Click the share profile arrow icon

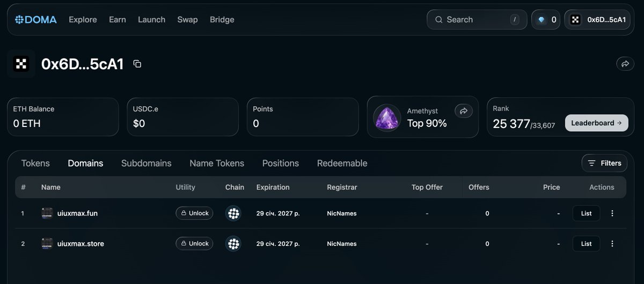pyautogui.click(x=625, y=64)
